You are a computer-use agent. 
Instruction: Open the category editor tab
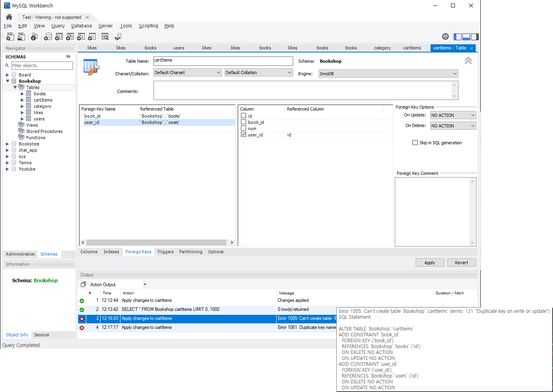[382, 48]
